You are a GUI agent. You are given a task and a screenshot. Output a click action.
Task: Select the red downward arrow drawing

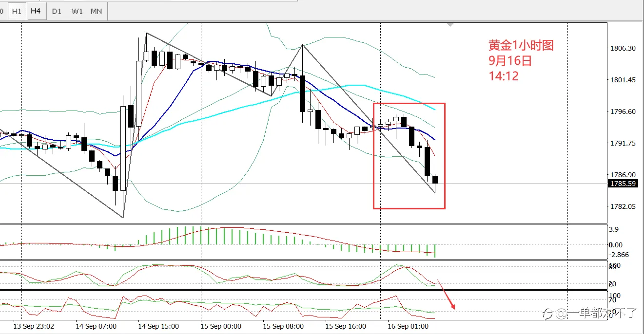click(446, 295)
